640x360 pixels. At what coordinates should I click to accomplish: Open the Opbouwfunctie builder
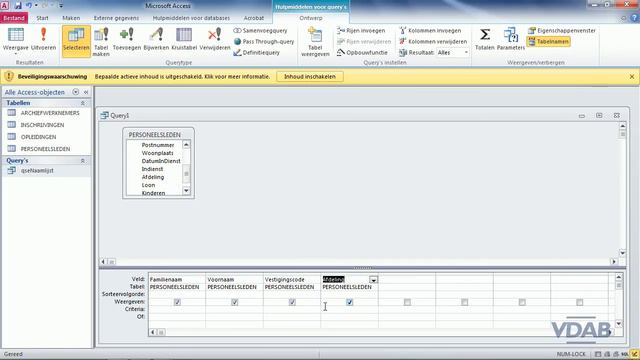(x=362, y=53)
